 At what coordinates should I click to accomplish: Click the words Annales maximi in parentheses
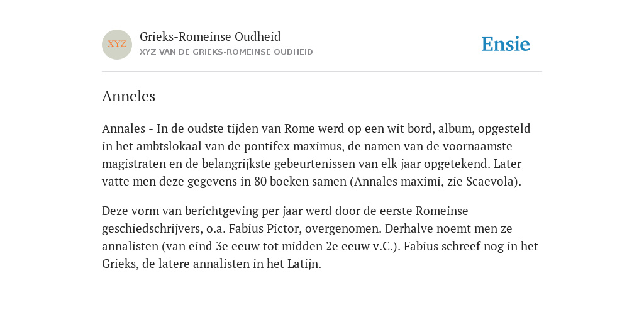[x=397, y=182]
